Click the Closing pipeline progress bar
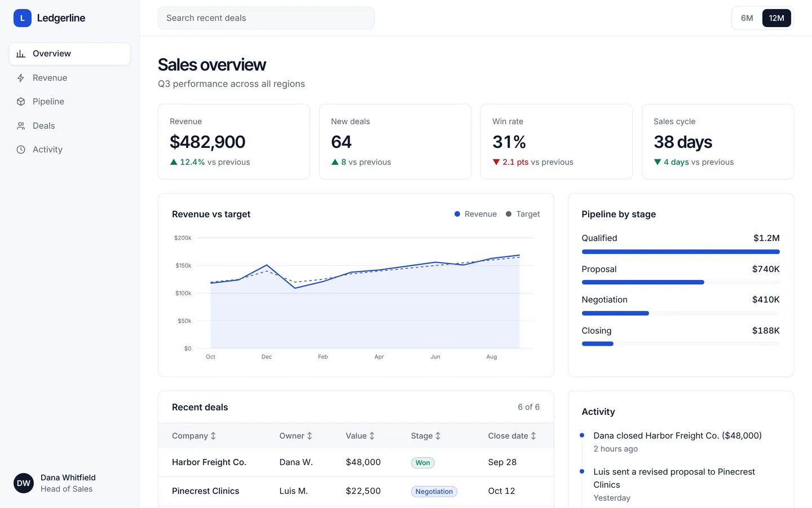812x508 pixels. 681,344
